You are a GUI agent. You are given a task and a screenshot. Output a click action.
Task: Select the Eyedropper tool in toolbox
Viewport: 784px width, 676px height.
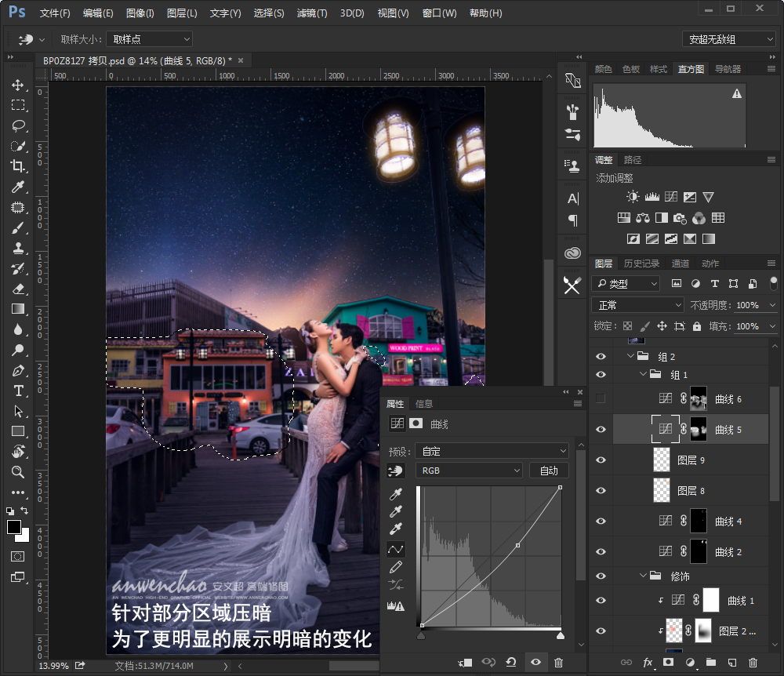click(x=18, y=187)
